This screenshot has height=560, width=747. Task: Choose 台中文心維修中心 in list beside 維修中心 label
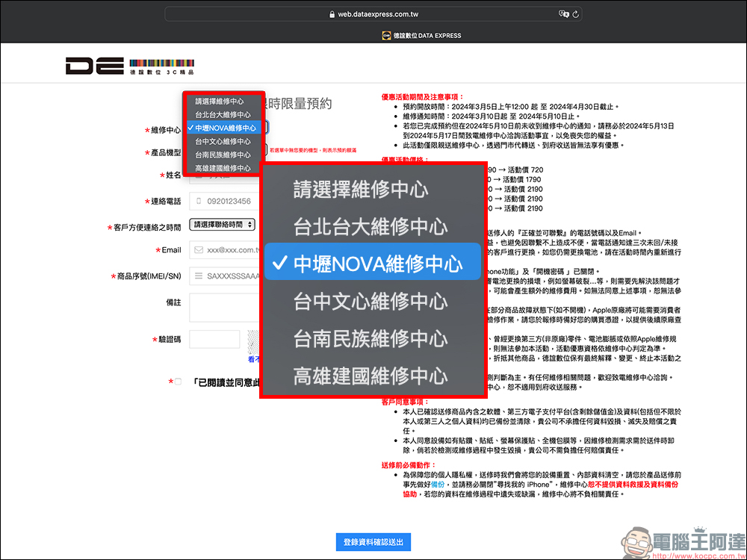tap(223, 141)
